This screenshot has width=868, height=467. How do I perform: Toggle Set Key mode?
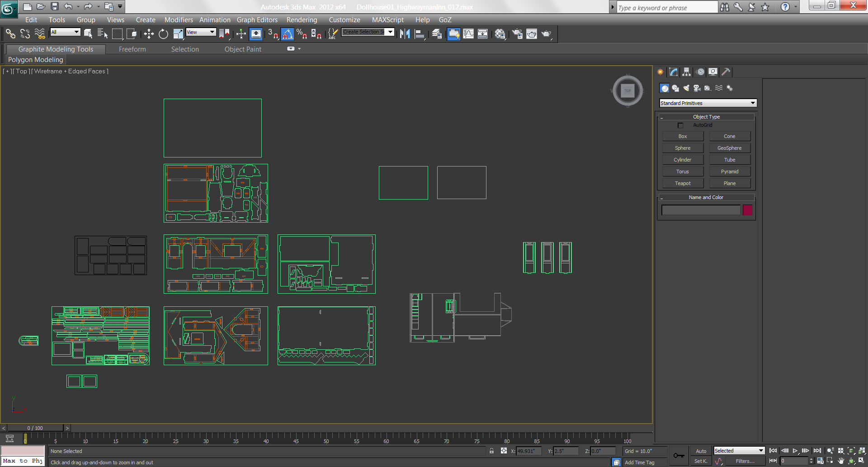[x=701, y=461]
